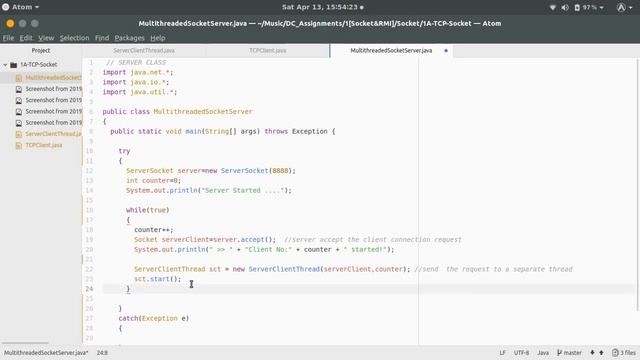Open the third Screenshot from 2019 file
This screenshot has height=360, width=640.
[53, 111]
